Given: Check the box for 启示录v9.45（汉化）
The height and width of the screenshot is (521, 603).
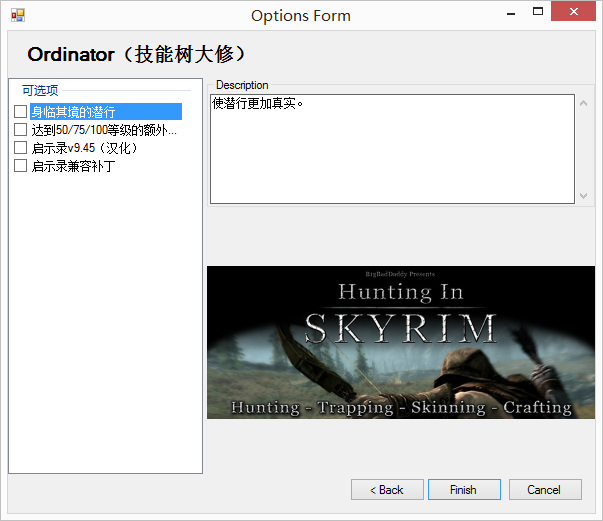Looking at the screenshot, I should pos(21,148).
